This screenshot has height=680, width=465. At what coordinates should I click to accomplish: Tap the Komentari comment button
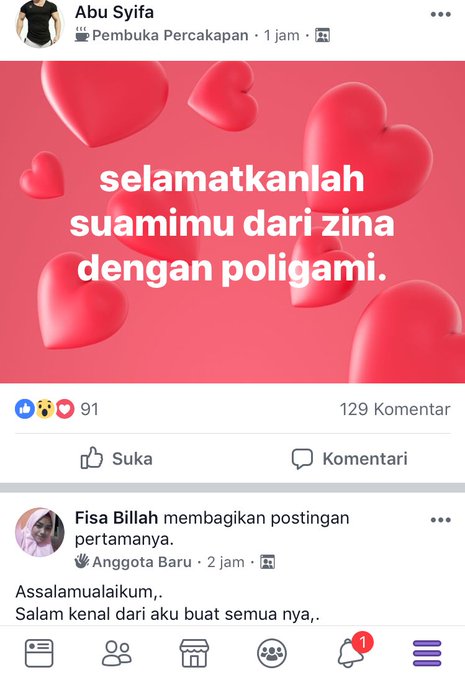350,458
